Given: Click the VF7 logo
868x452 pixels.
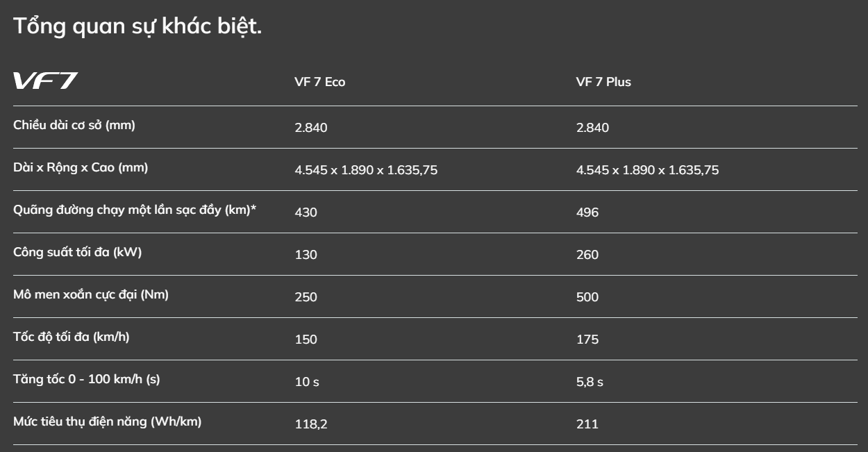Looking at the screenshot, I should pyautogui.click(x=45, y=81).
